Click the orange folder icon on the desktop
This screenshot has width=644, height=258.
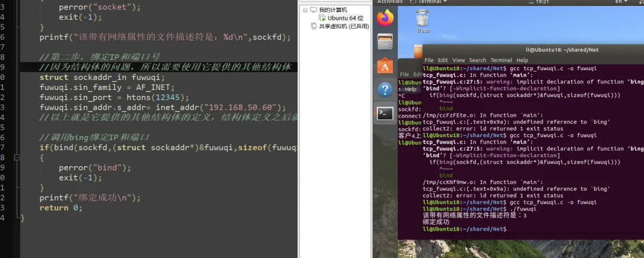417,51
